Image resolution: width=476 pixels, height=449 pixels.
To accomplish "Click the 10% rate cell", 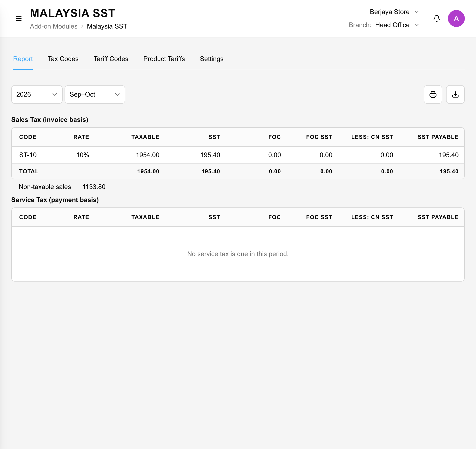I will [83, 155].
